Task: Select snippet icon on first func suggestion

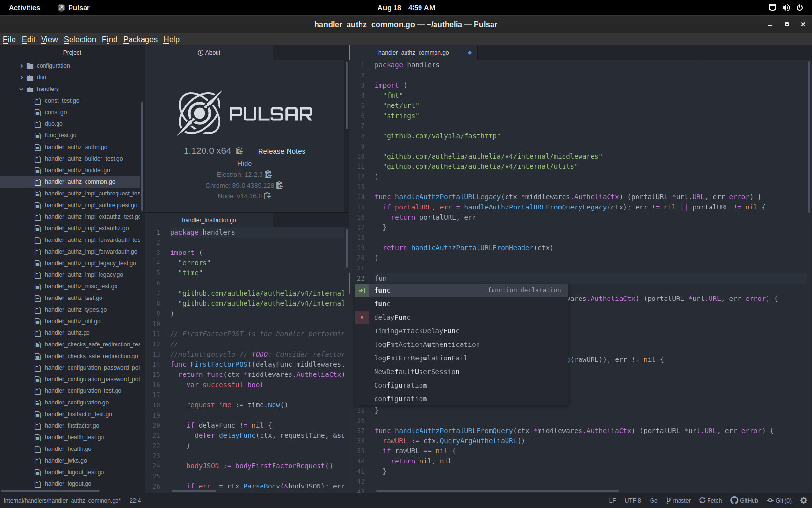Action: pyautogui.click(x=362, y=290)
